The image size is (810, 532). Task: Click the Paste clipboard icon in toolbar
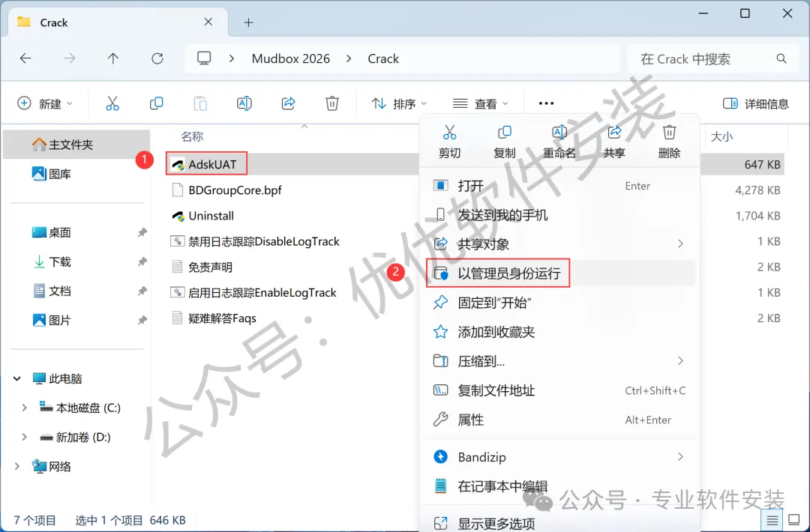pos(200,103)
